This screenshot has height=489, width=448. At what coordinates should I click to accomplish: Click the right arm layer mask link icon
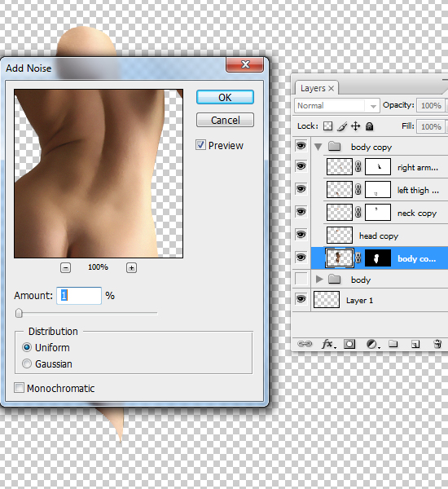coord(358,166)
